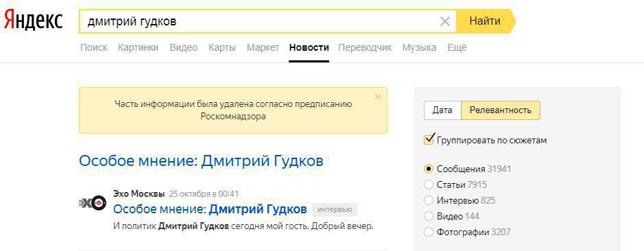644x251 pixels.
Task: Open the Картинки tab
Action: point(138,47)
